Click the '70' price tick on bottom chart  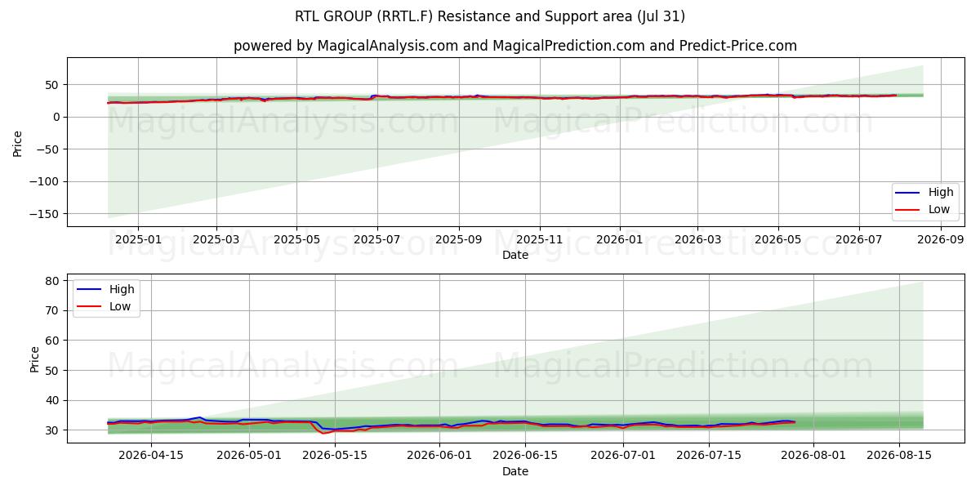54,310
